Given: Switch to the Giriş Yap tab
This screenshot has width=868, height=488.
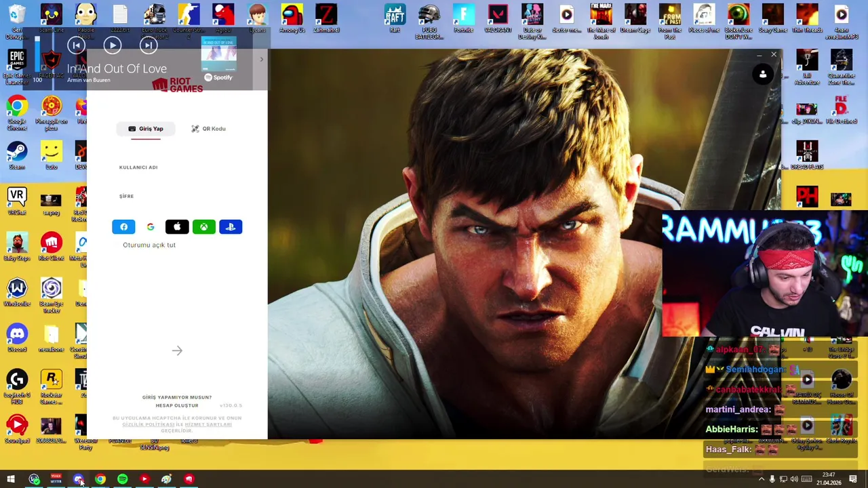Looking at the screenshot, I should point(146,129).
